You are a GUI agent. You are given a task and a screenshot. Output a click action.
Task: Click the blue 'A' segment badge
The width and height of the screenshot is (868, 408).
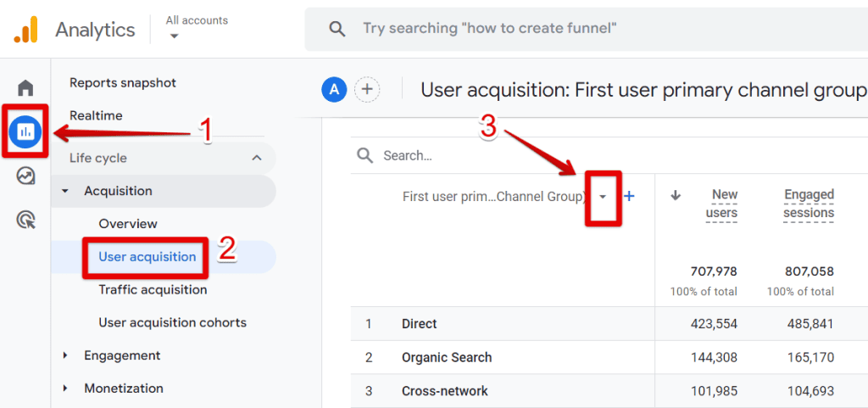pyautogui.click(x=334, y=89)
